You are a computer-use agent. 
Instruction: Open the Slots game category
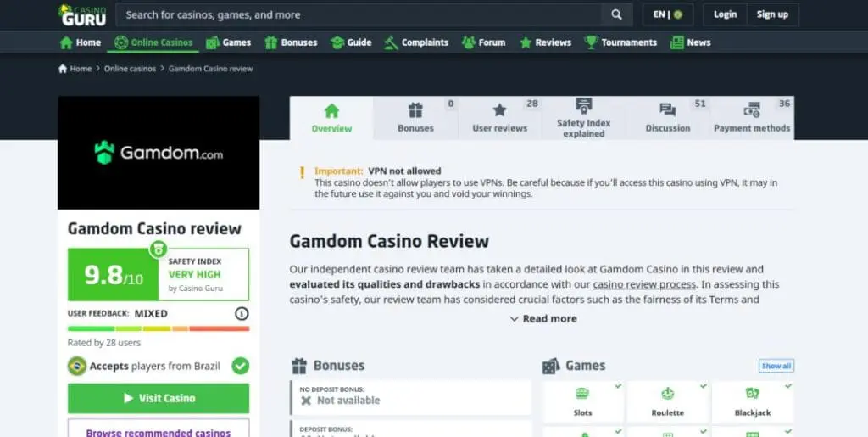[582, 401]
